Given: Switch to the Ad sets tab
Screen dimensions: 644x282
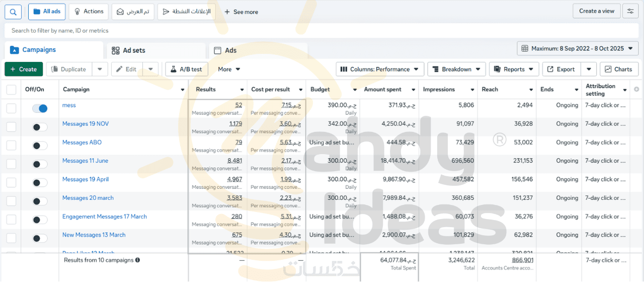Looking at the screenshot, I should pyautogui.click(x=156, y=50).
